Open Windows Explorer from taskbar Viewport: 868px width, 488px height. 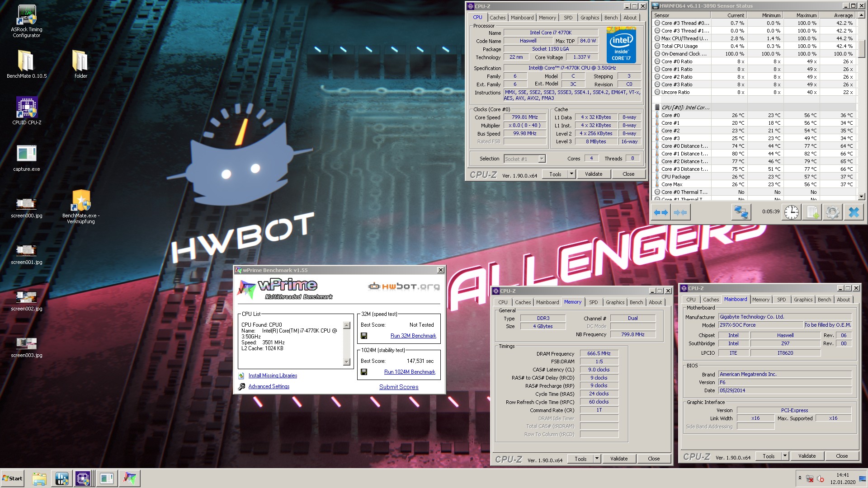(39, 479)
